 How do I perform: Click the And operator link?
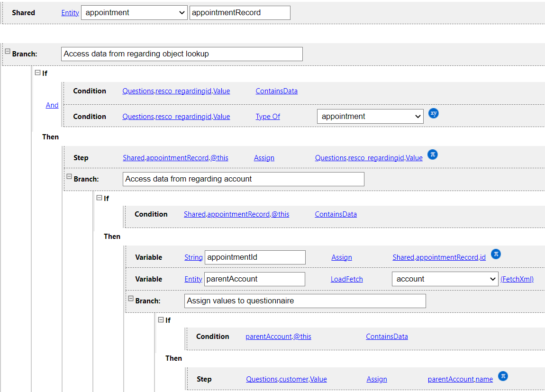(x=52, y=105)
